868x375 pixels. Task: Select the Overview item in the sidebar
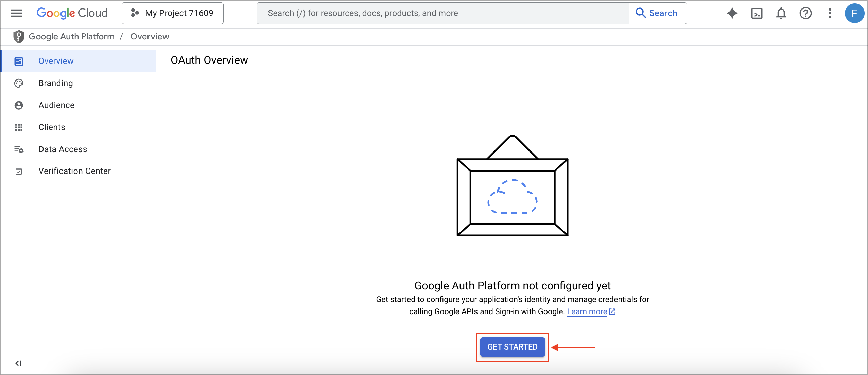[79, 61]
